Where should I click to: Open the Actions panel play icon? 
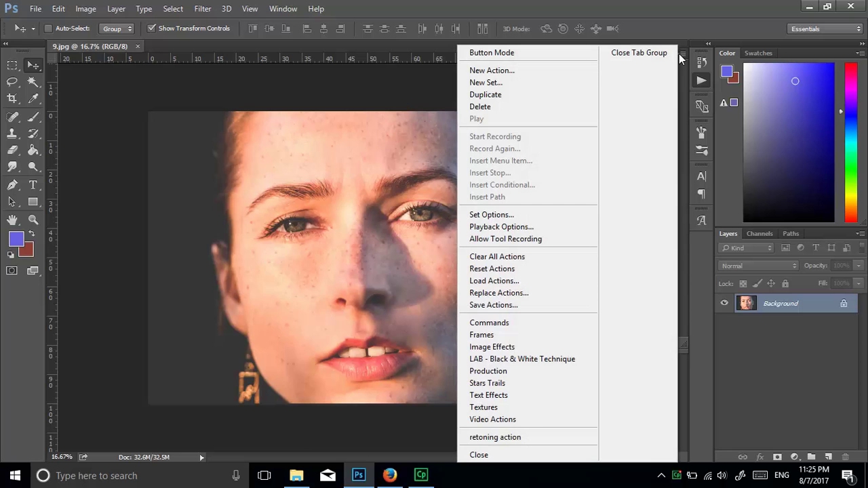tap(701, 81)
